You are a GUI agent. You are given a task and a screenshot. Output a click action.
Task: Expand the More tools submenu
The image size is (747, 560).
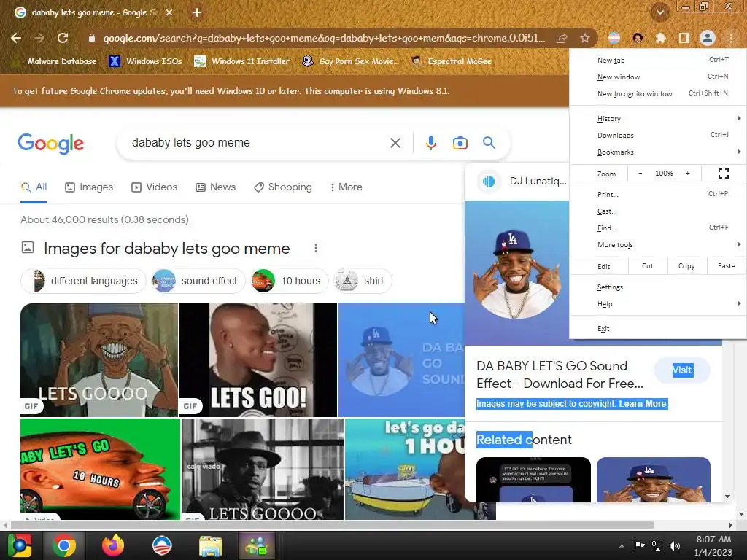pos(658,245)
